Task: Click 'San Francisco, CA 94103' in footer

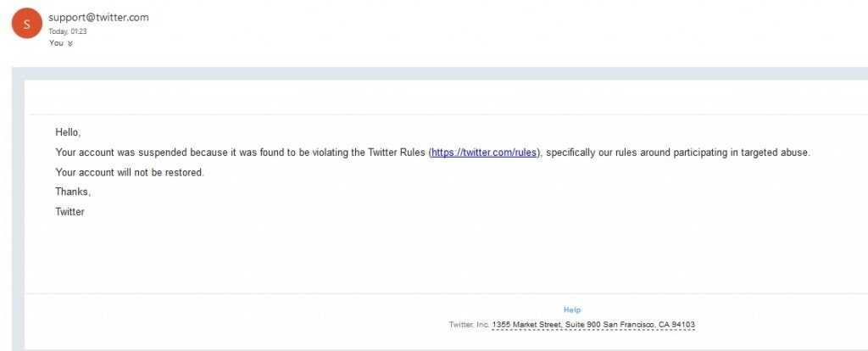Action: 654,325
